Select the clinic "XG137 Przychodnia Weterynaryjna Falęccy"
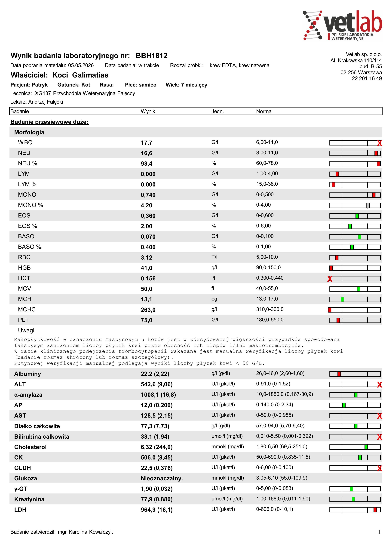Image resolution: width=392 pixels, height=555 pixels. point(85,93)
